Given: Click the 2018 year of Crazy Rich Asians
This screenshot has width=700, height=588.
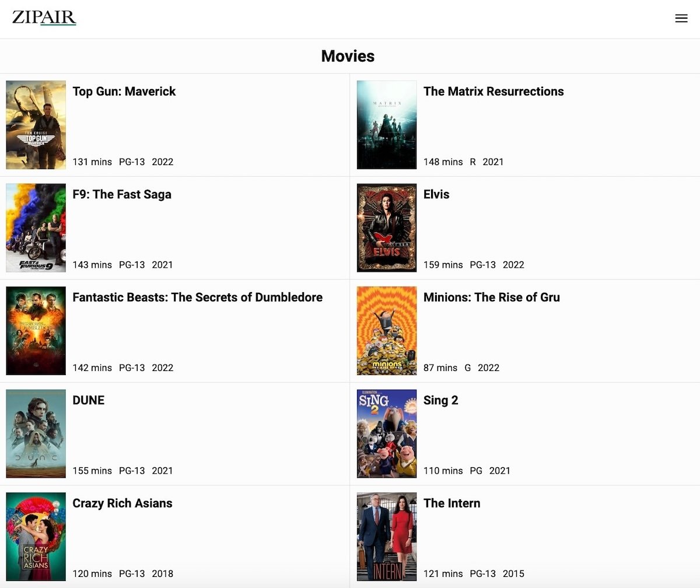Looking at the screenshot, I should click(163, 574).
